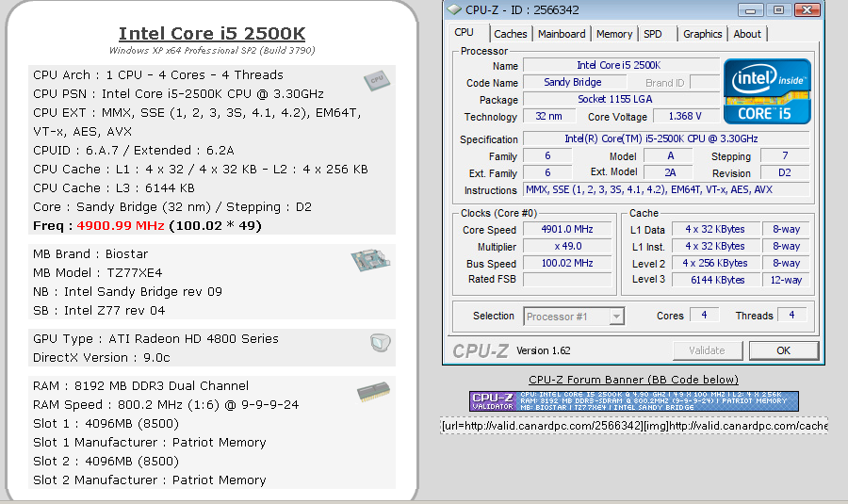Screen dimensions: 848x504
Task: Maximize the CPU-Z window
Action: coord(778,9)
